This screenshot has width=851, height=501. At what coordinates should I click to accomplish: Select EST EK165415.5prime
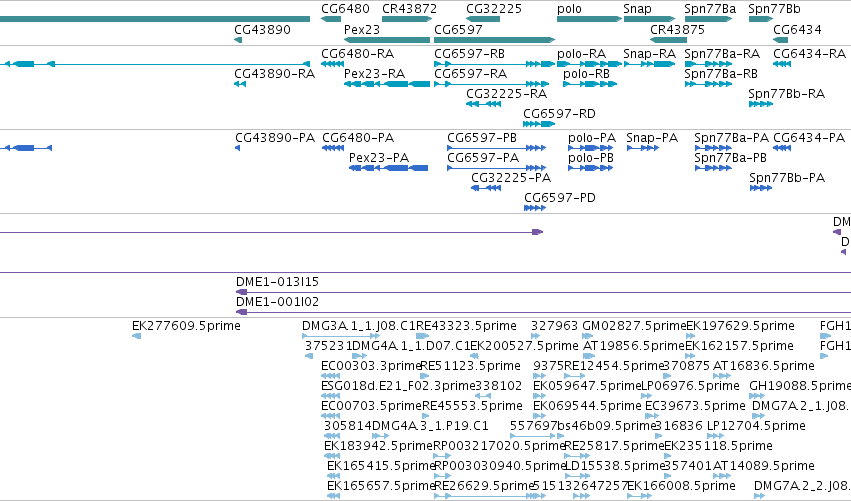click(381, 466)
